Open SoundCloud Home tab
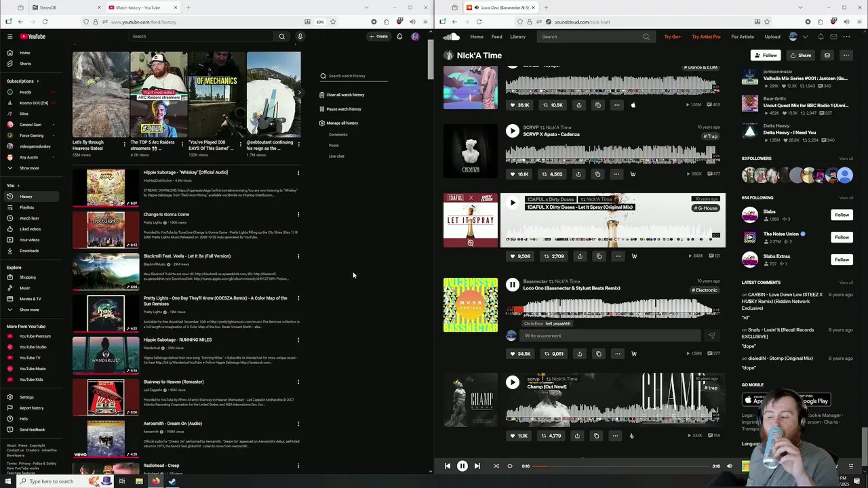Image resolution: width=868 pixels, height=488 pixels. pyautogui.click(x=477, y=37)
